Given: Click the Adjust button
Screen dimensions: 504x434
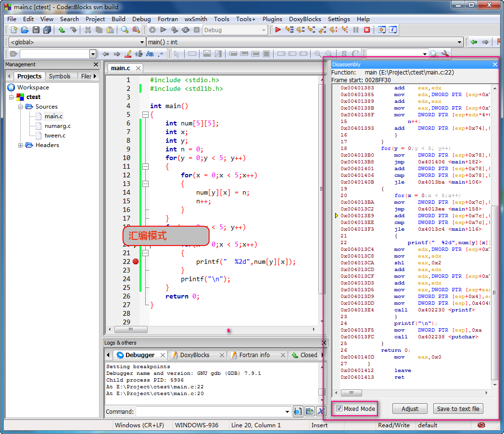Looking at the screenshot, I should pyautogui.click(x=410, y=409).
